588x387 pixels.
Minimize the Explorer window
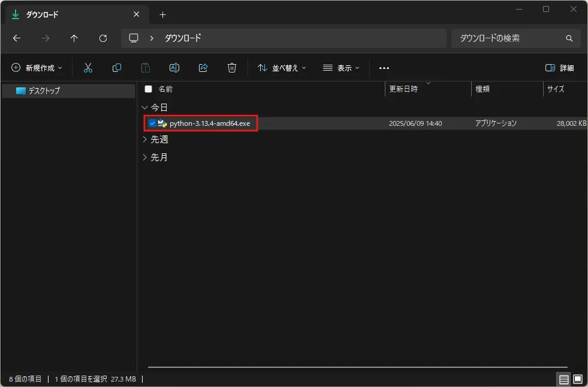519,9
